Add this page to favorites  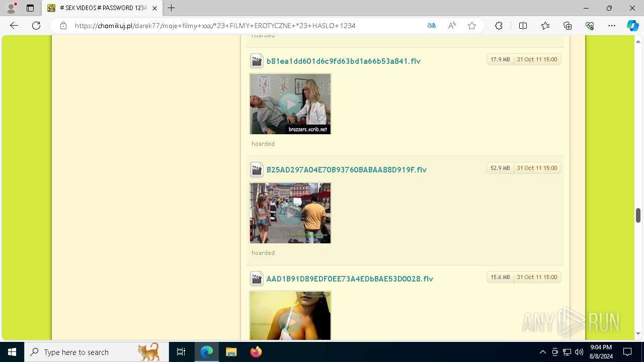[x=472, y=26]
